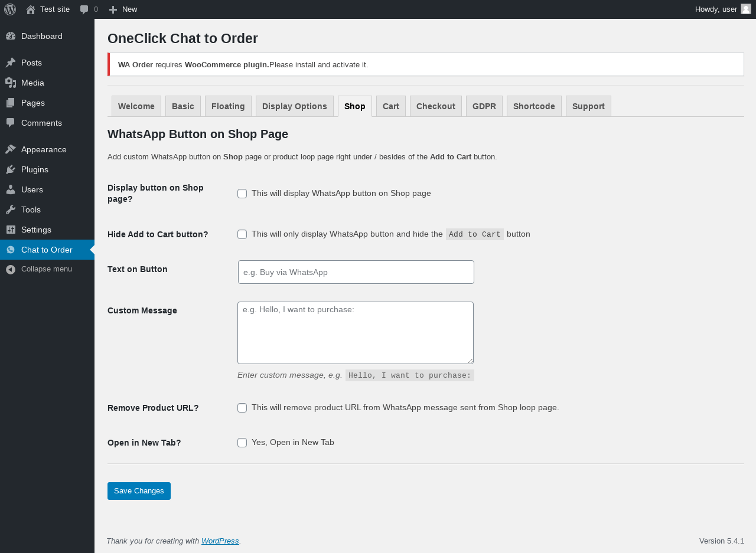The height and width of the screenshot is (553, 756).
Task: Switch to the Welcome tab
Action: coord(136,106)
